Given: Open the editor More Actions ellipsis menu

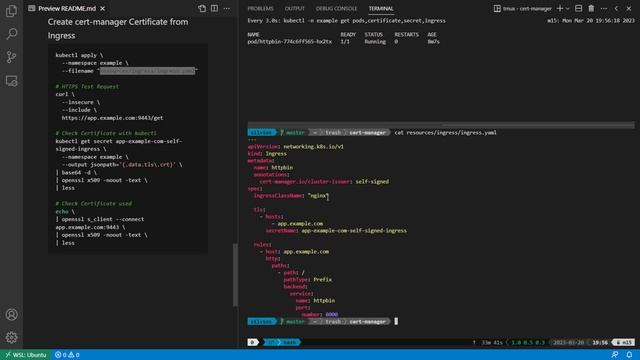Looking at the screenshot, I should (227, 8).
